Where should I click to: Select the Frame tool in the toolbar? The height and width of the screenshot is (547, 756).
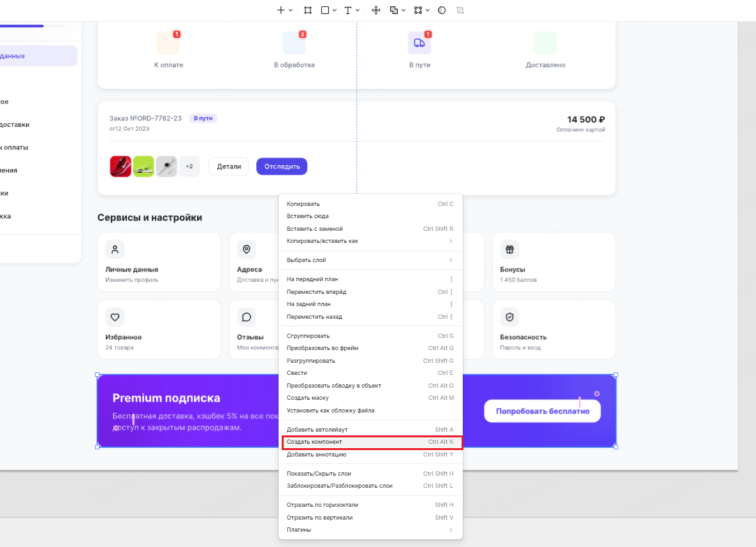click(x=307, y=10)
